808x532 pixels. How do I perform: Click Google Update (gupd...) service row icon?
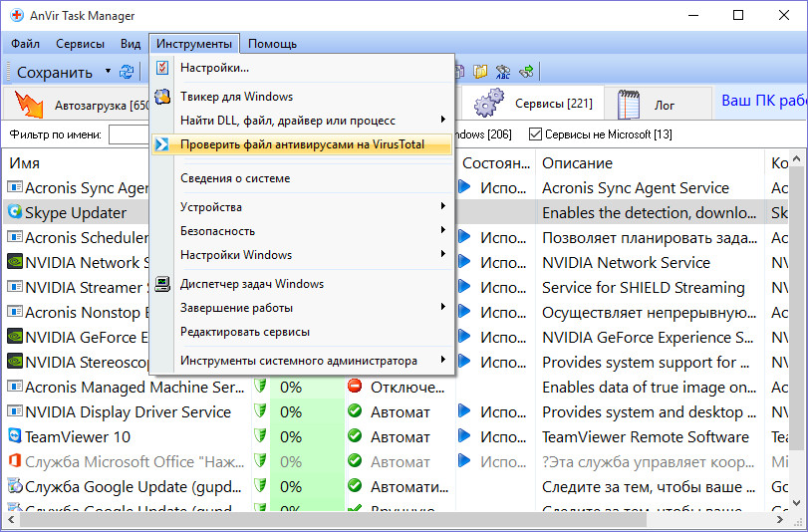(x=15, y=485)
